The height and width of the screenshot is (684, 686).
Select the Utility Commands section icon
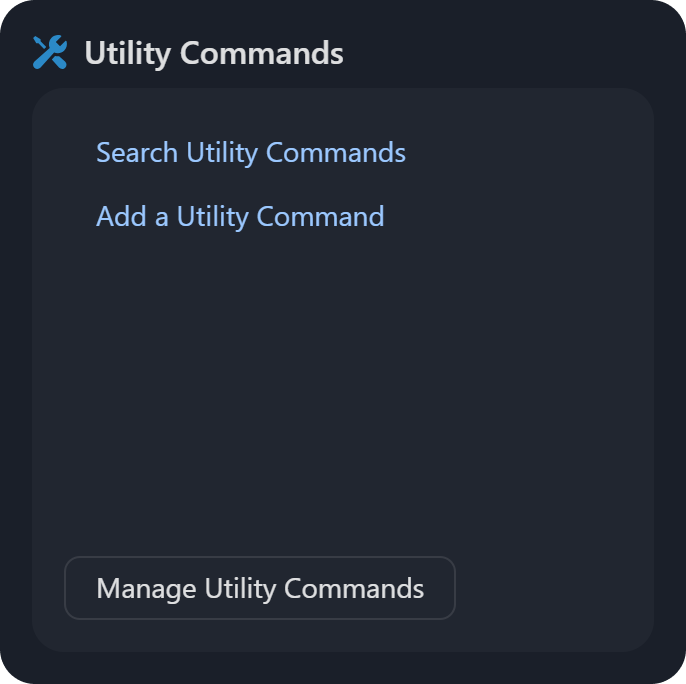[x=49, y=53]
